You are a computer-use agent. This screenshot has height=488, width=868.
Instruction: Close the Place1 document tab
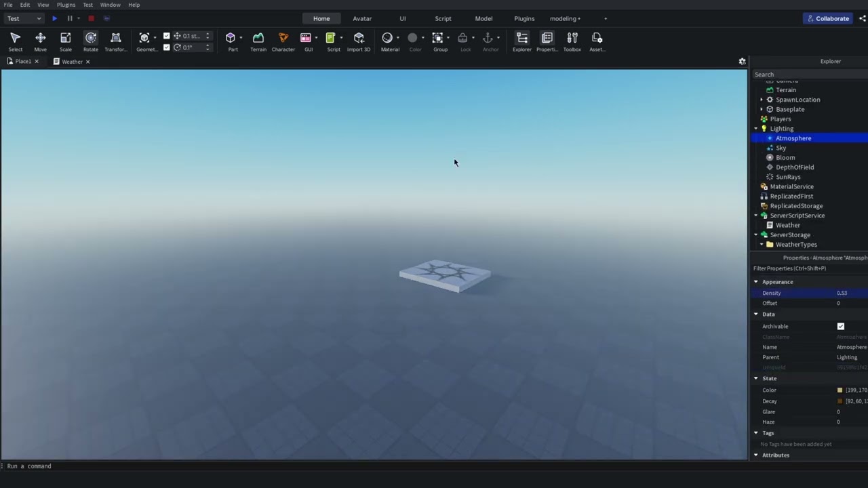tap(37, 62)
